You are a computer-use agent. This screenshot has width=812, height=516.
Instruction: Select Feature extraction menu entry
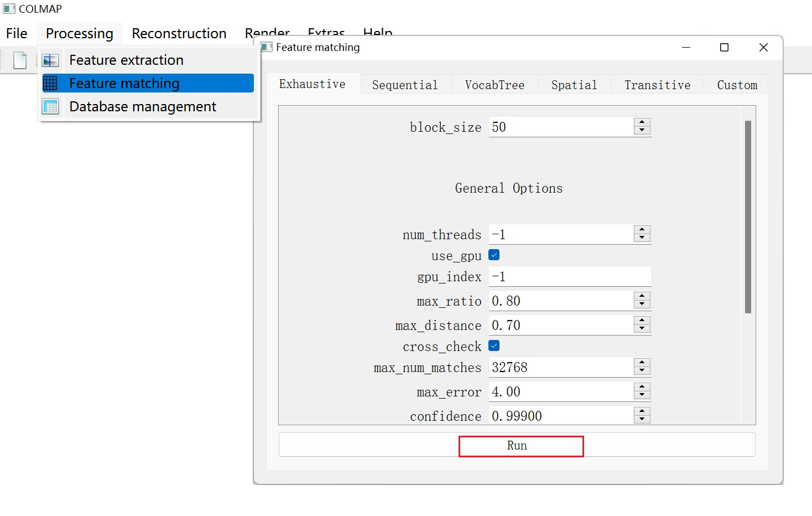[148, 60]
